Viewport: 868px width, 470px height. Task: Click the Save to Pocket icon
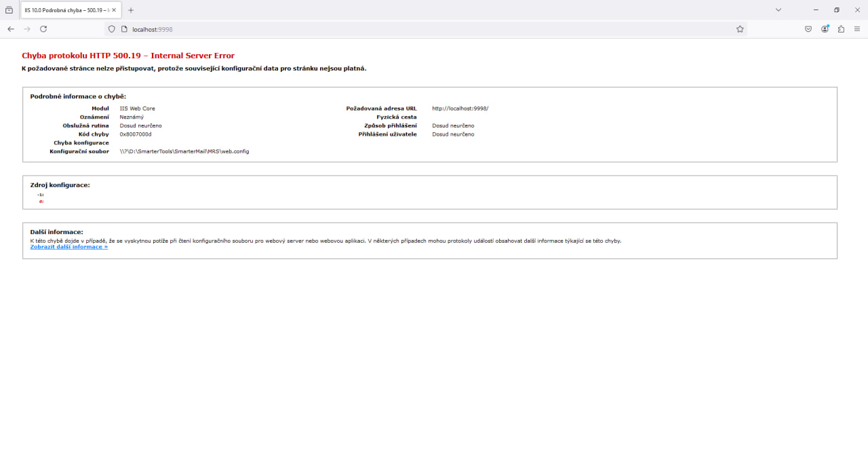coord(808,29)
